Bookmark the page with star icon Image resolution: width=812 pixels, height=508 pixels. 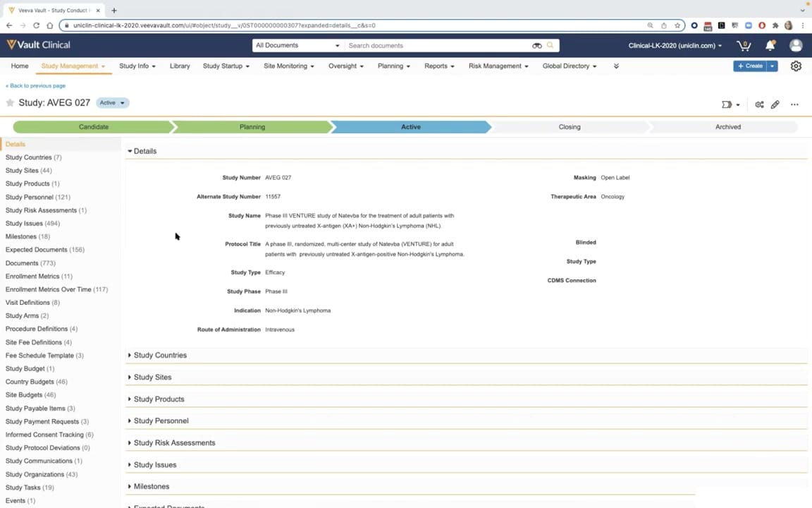[x=677, y=25]
